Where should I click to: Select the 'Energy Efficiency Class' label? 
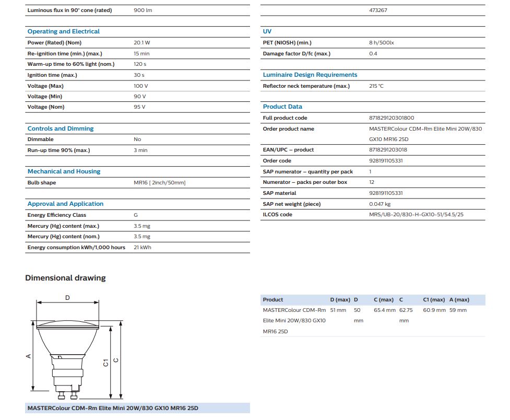57,215
